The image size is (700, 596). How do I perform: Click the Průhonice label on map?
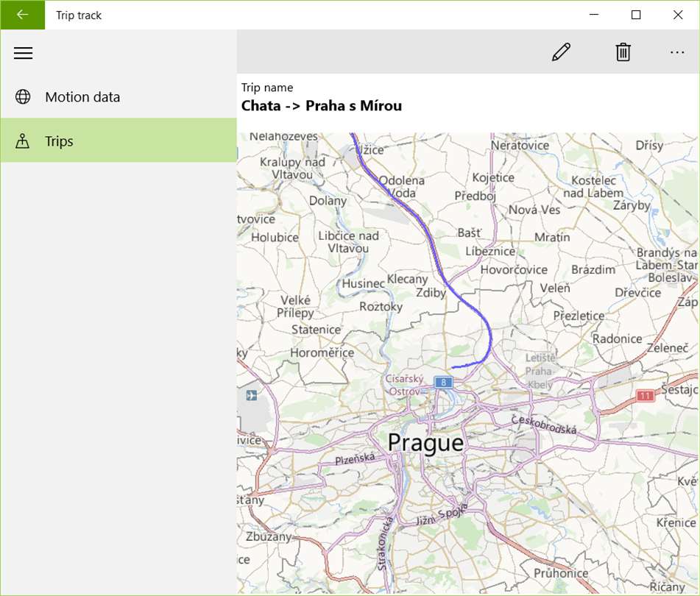561,572
